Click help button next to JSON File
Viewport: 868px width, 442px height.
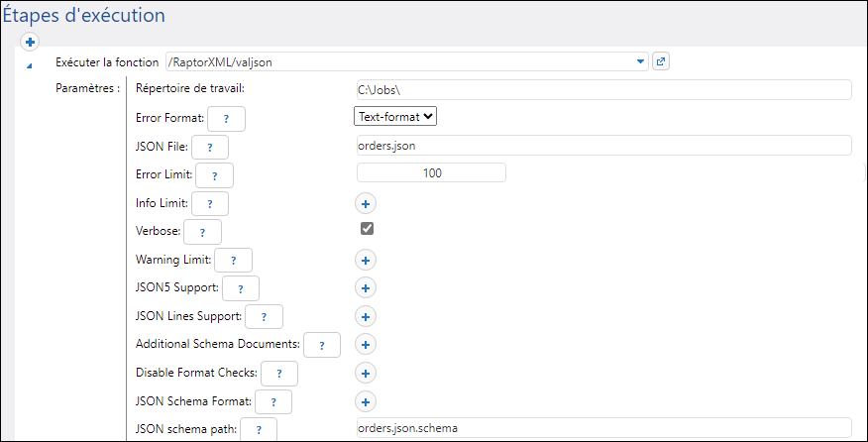pyautogui.click(x=210, y=148)
